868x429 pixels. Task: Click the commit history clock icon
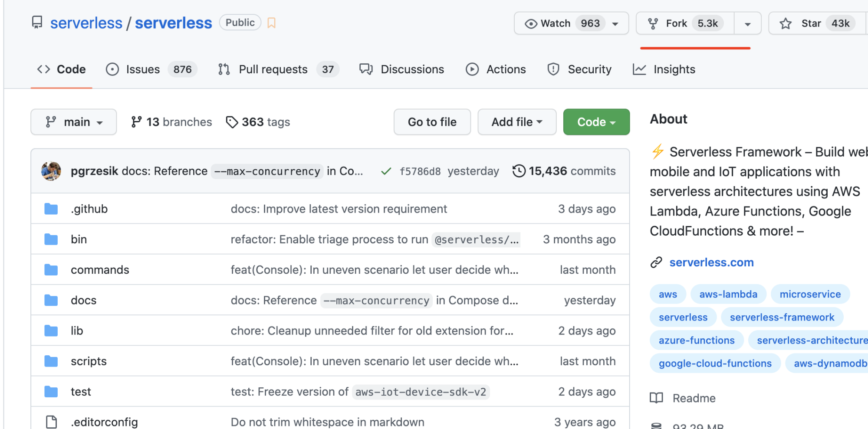point(519,171)
